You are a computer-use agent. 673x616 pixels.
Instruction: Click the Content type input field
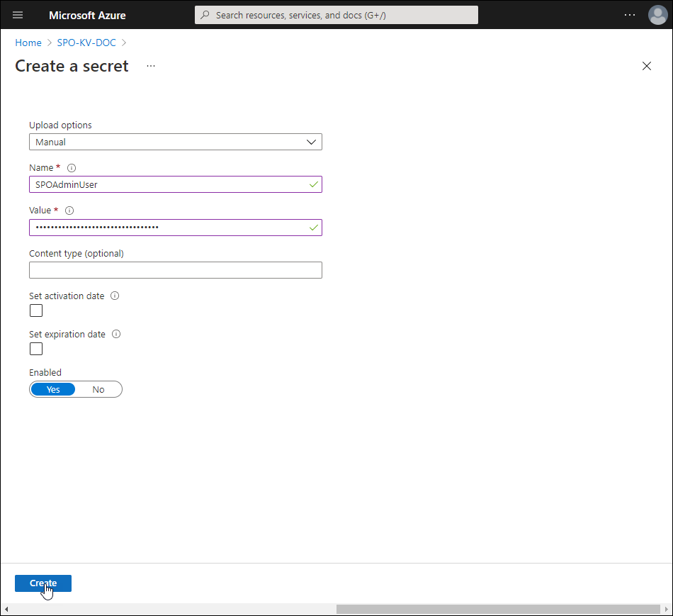tap(175, 270)
